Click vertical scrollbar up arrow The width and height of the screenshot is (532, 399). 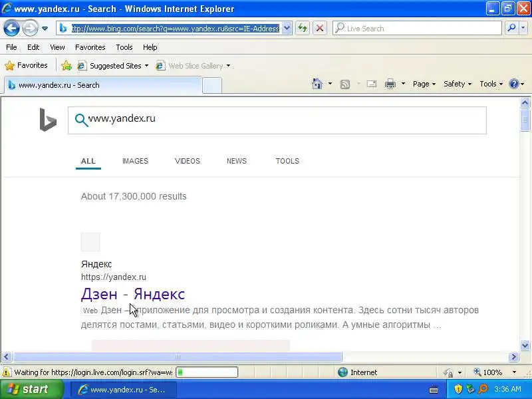point(525,102)
